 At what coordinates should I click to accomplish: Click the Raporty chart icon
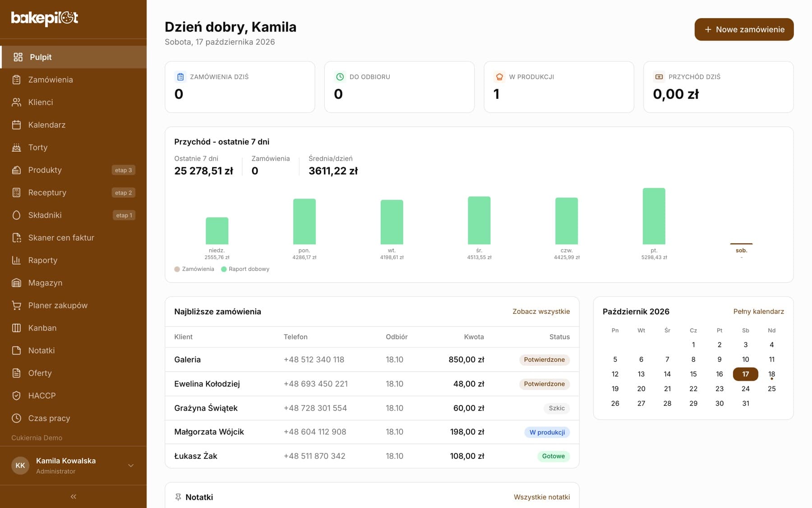click(x=16, y=260)
